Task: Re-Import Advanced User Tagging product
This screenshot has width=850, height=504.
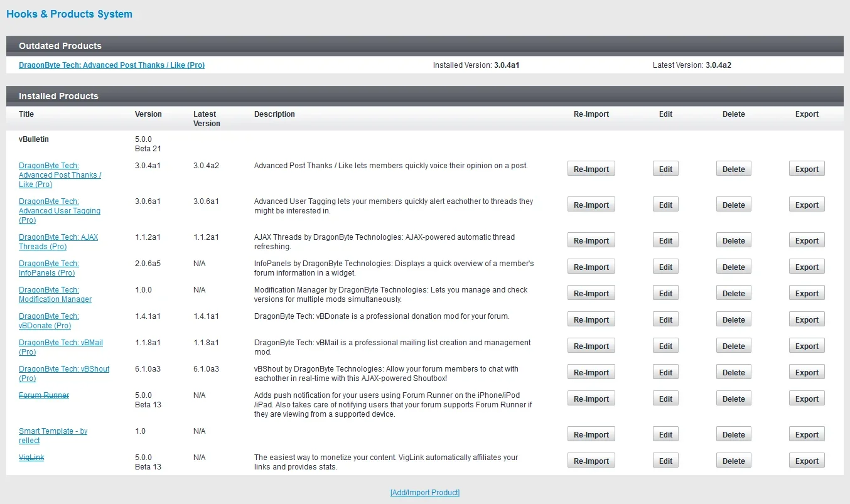Action: (x=591, y=205)
